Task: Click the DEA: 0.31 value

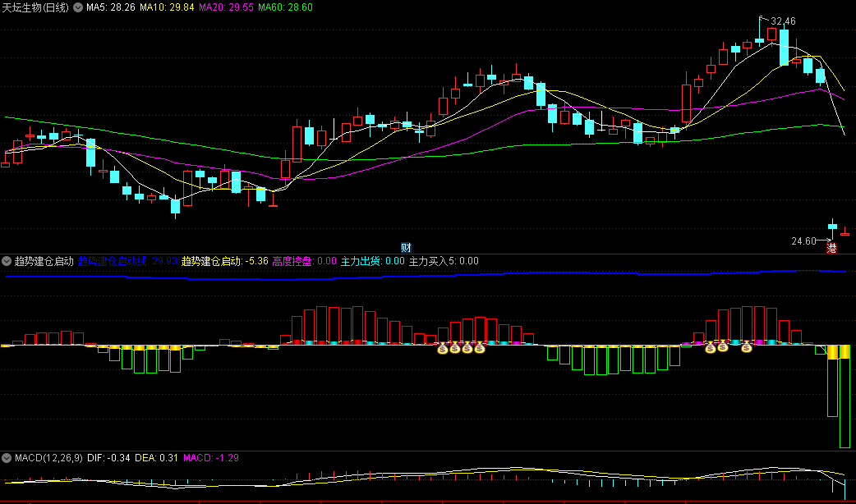Action: (x=156, y=458)
